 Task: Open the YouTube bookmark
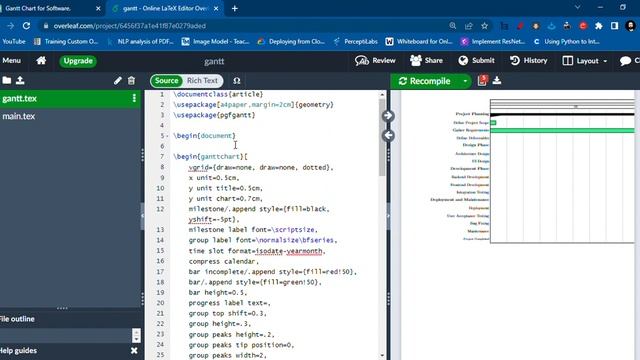point(13,41)
